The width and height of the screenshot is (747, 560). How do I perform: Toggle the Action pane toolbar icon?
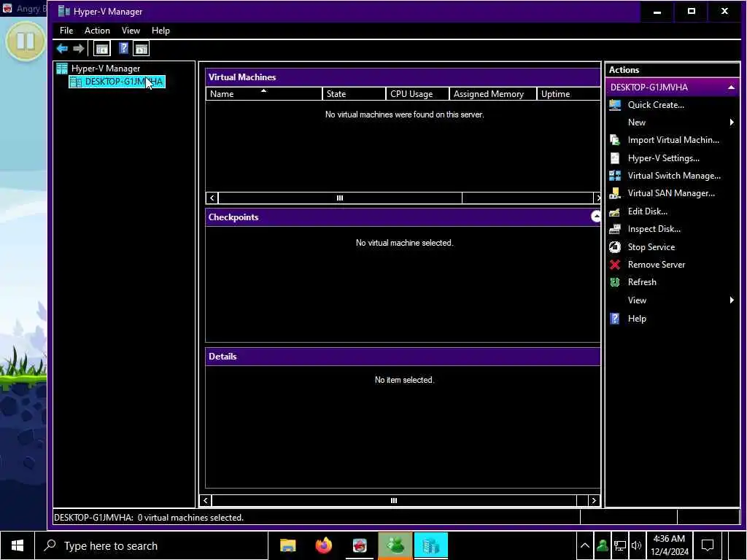[141, 49]
